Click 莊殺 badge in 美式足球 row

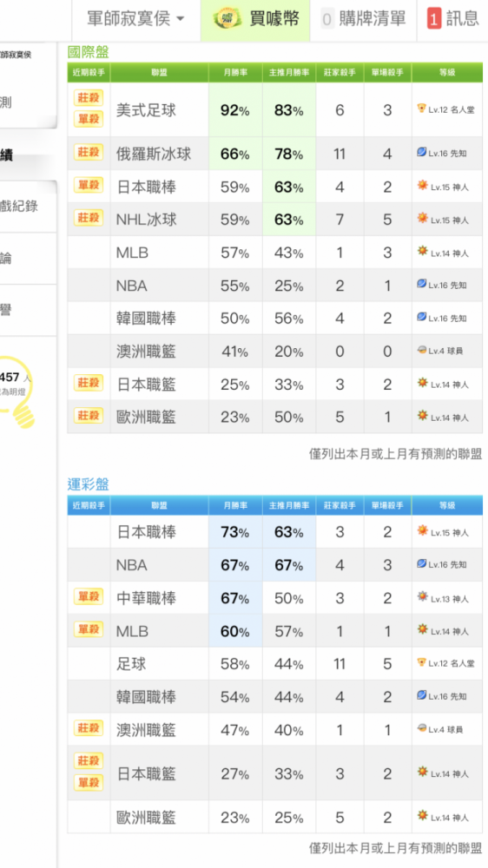[x=89, y=98]
